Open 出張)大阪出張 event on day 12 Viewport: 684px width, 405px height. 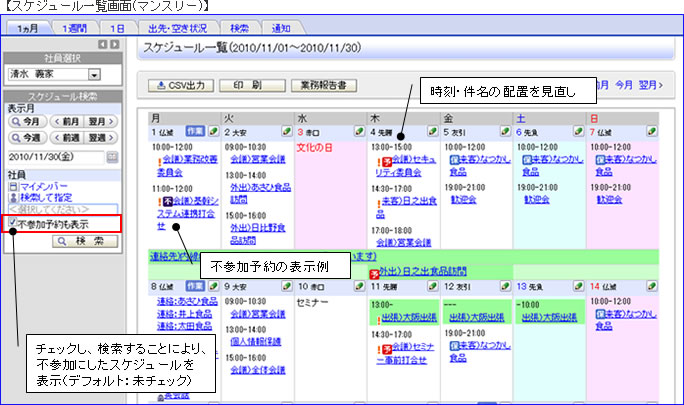pos(477,317)
